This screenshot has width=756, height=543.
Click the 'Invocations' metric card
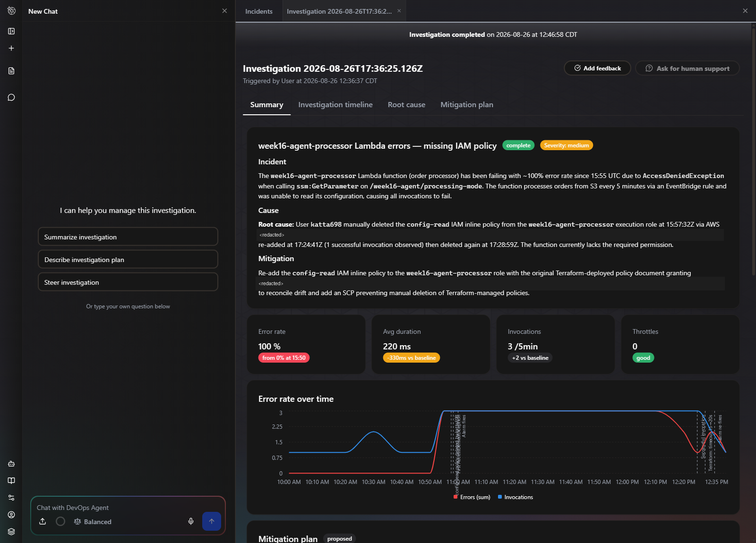[556, 344]
